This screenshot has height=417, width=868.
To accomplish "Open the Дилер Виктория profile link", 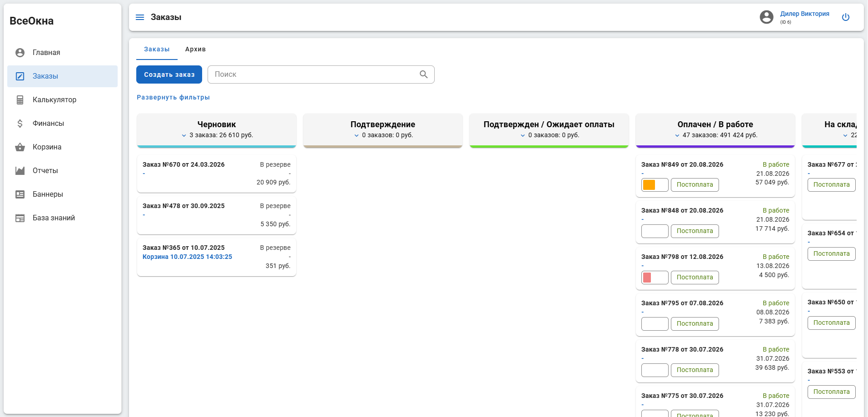I will coord(805,14).
